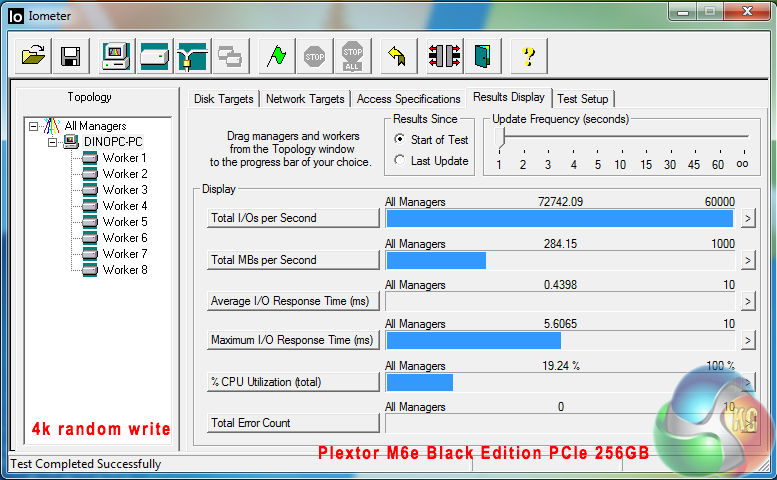Add a new network worker icon
777x480 pixels.
pyautogui.click(x=192, y=56)
